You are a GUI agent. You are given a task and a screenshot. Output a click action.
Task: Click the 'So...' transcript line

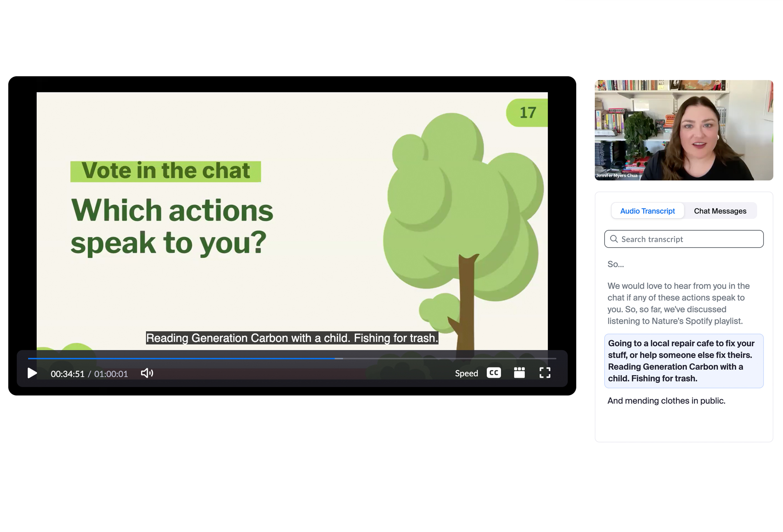[x=615, y=264]
